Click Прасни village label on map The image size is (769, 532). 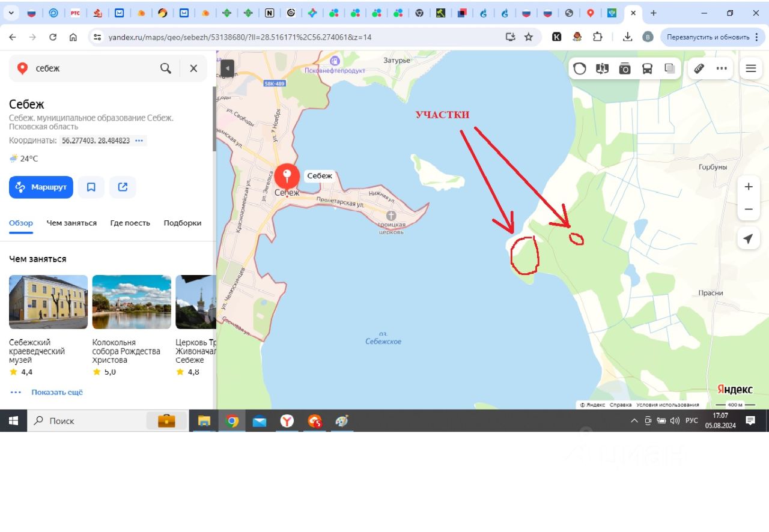point(711,292)
